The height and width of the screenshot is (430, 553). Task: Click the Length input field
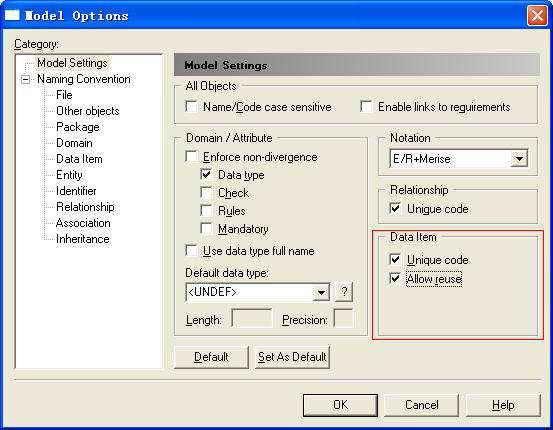(252, 319)
